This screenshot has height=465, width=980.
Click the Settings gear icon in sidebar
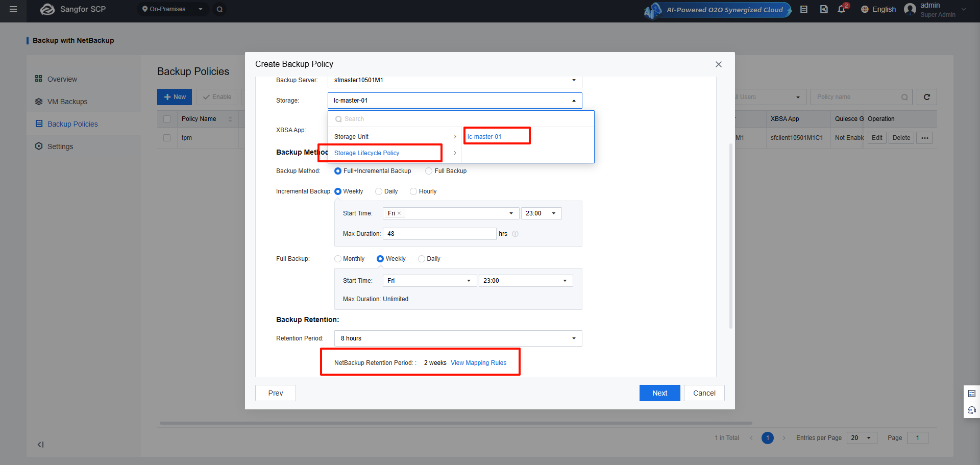(x=39, y=146)
